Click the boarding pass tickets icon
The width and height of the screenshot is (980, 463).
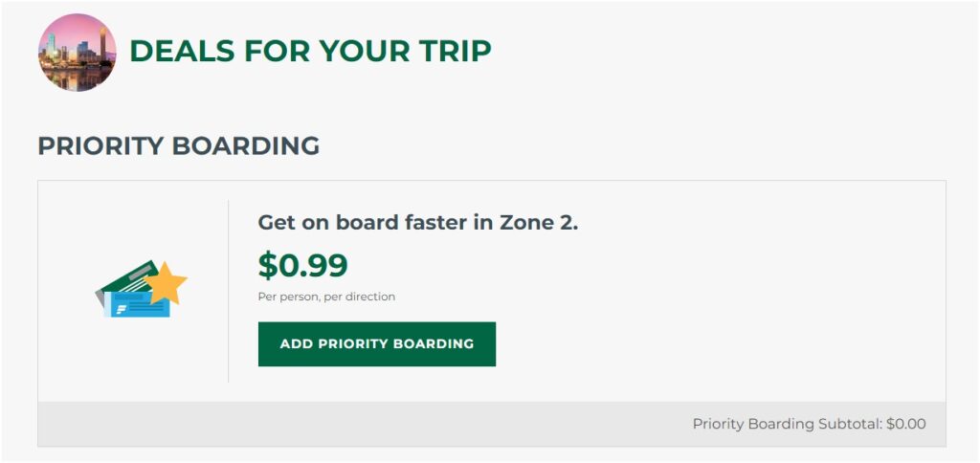(x=142, y=289)
